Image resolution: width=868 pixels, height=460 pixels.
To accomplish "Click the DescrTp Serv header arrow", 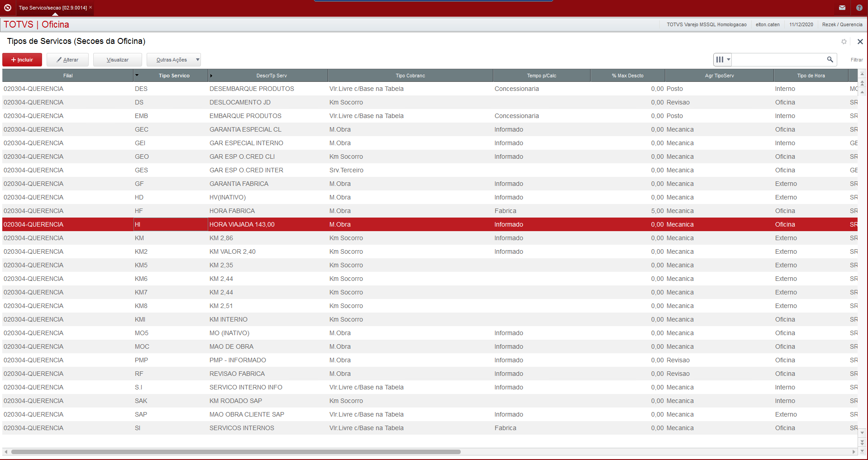I will pyautogui.click(x=211, y=76).
